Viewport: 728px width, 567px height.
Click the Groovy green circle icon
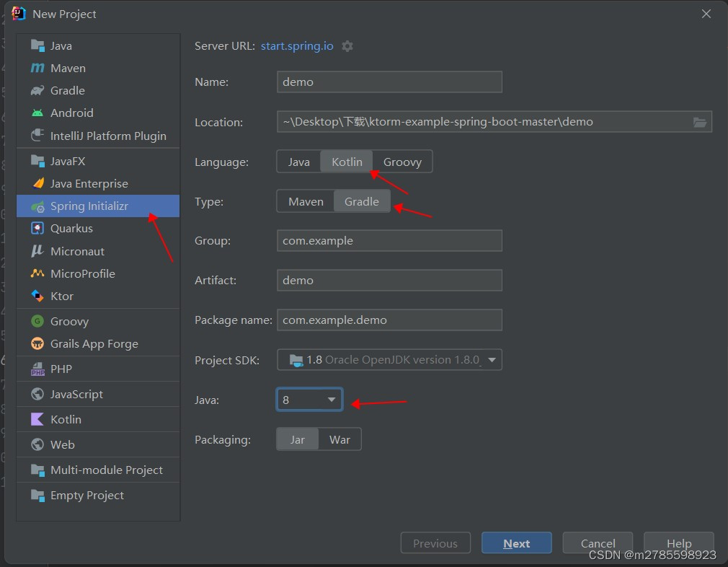[37, 321]
